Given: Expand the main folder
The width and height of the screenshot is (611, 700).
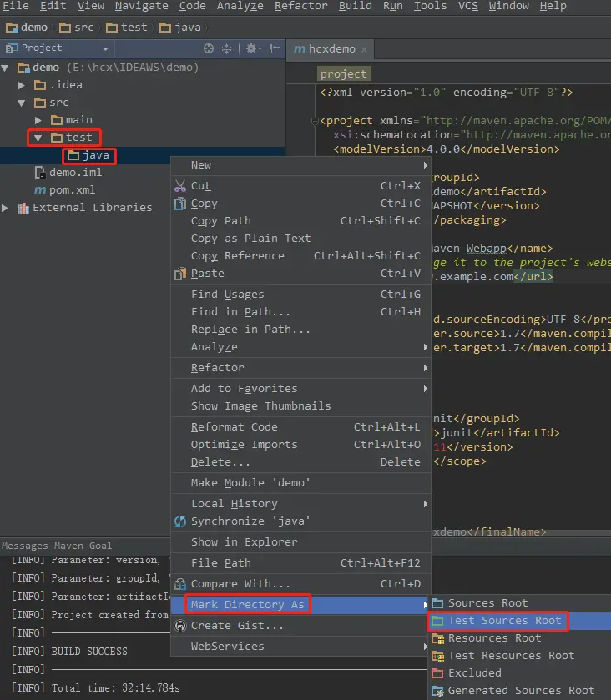Looking at the screenshot, I should (x=38, y=120).
